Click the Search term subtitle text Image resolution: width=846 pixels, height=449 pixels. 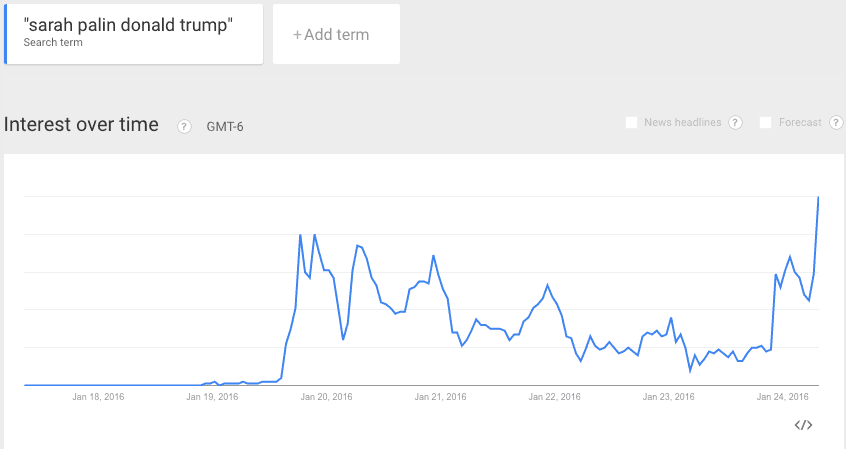point(53,43)
